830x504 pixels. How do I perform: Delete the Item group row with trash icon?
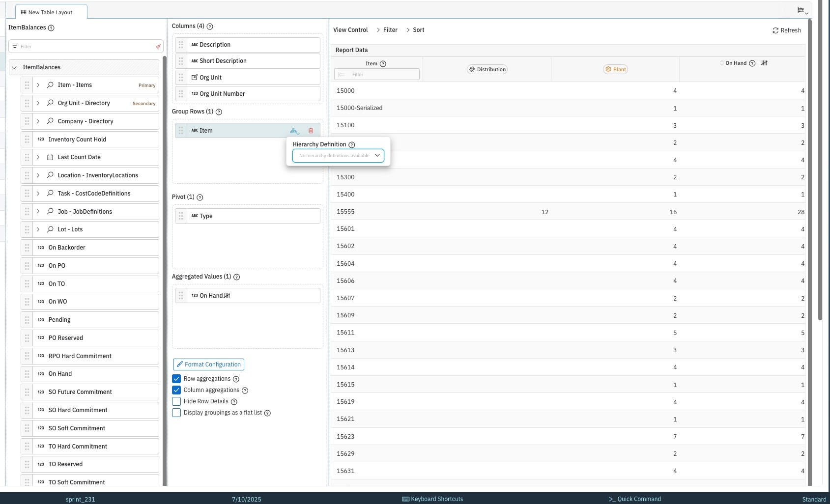coord(311,131)
